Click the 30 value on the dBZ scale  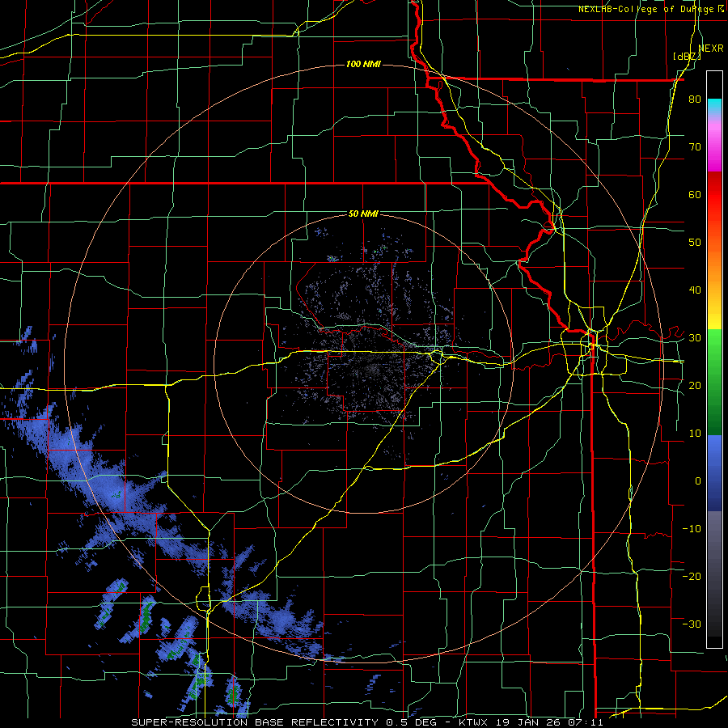coord(695,338)
